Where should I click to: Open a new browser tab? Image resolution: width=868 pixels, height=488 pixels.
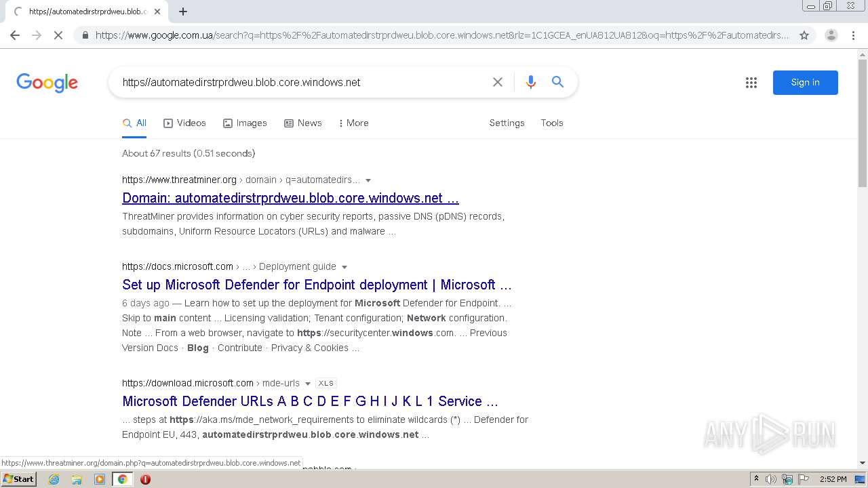[x=183, y=12]
